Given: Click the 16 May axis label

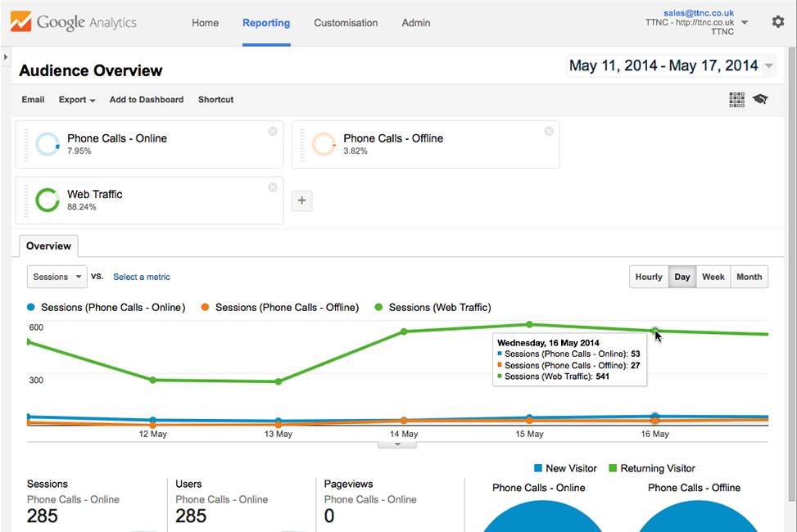Looking at the screenshot, I should [x=654, y=434].
